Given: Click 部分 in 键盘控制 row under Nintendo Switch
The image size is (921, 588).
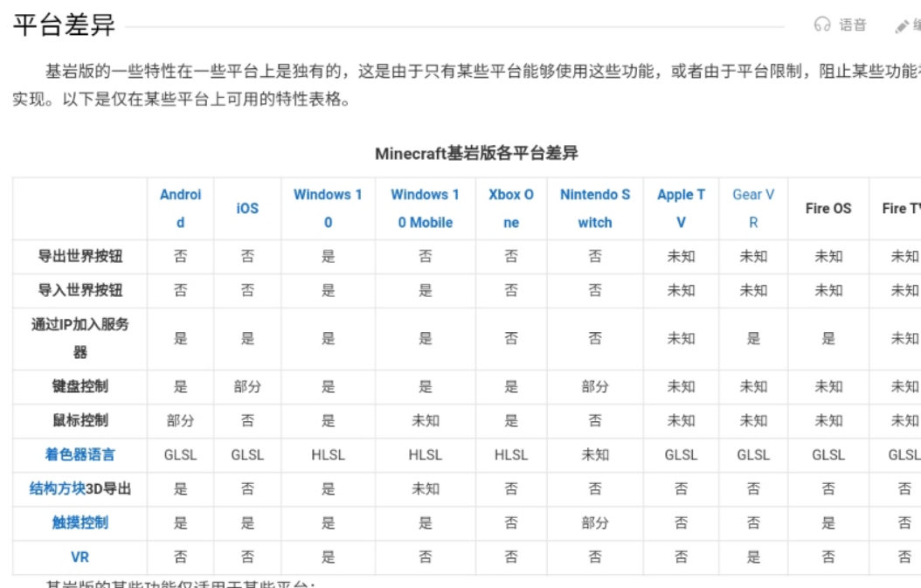Looking at the screenshot, I should 595,386.
